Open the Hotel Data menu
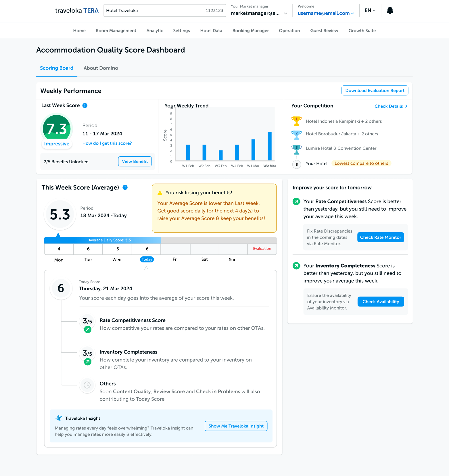The image size is (449, 476). (x=211, y=30)
